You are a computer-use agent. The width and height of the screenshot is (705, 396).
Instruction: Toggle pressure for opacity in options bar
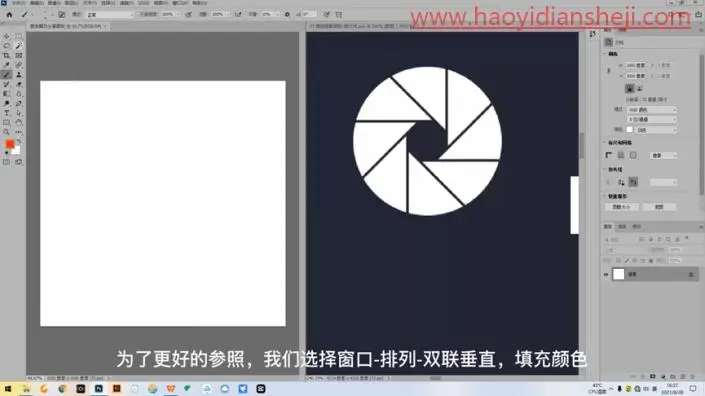pyautogui.click(x=188, y=14)
